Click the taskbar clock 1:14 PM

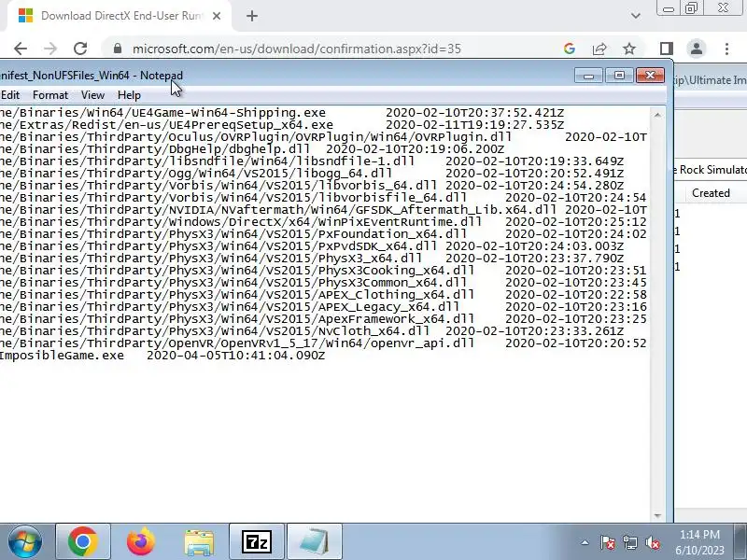click(x=699, y=542)
